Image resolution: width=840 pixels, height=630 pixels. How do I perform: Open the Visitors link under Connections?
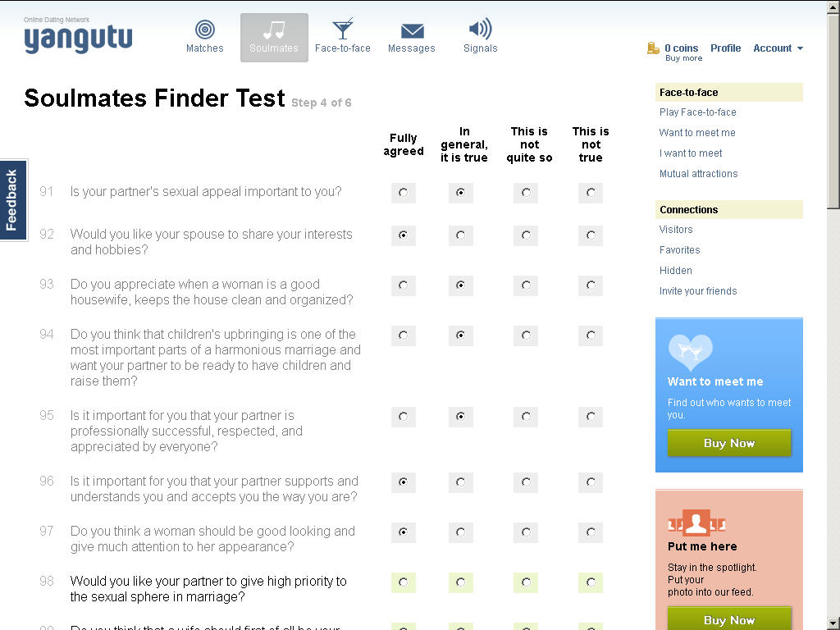676,230
